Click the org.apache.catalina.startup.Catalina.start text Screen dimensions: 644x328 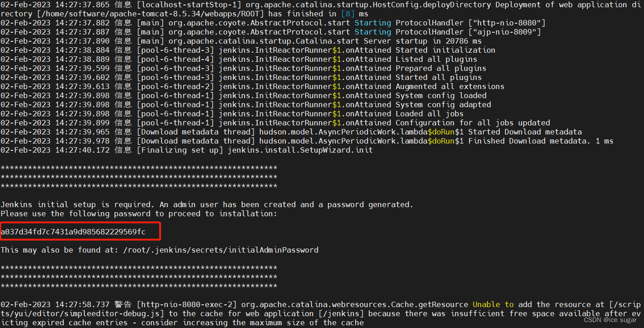(264, 41)
